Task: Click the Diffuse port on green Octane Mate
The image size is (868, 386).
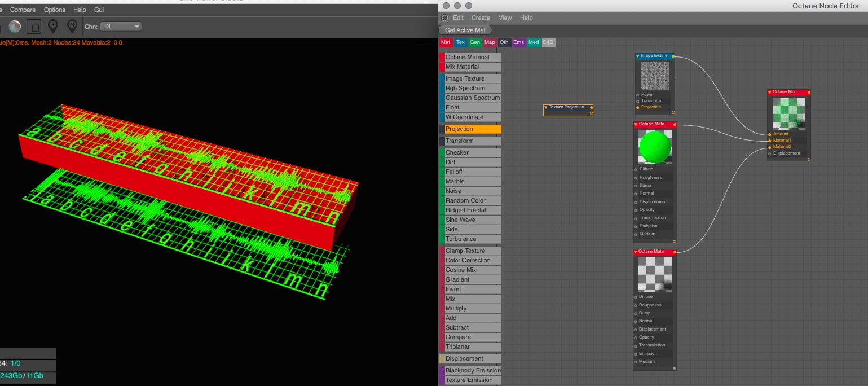Action: pyautogui.click(x=636, y=169)
